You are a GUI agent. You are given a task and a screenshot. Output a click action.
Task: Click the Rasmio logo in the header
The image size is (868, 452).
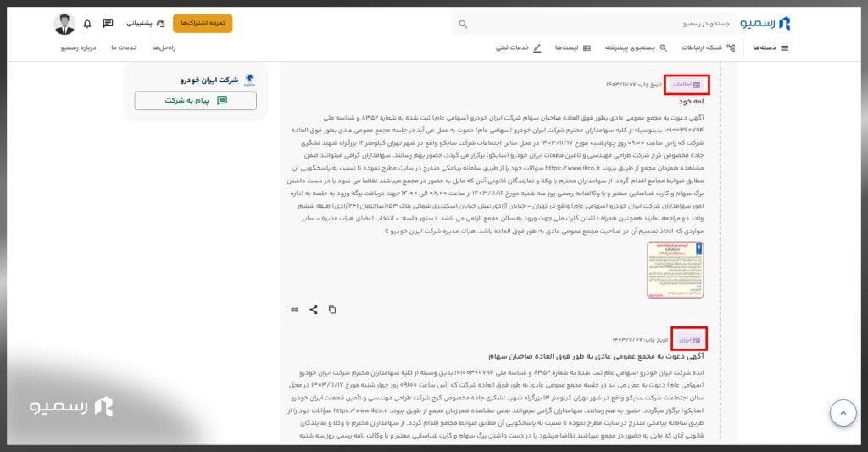point(765,23)
